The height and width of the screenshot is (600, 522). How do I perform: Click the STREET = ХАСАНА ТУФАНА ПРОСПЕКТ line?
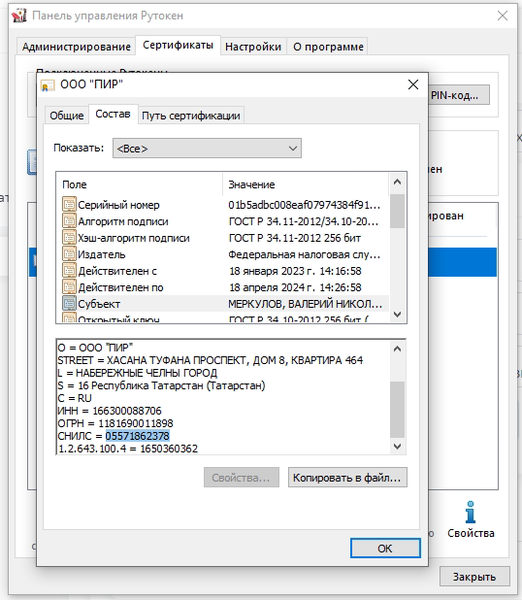point(210,360)
